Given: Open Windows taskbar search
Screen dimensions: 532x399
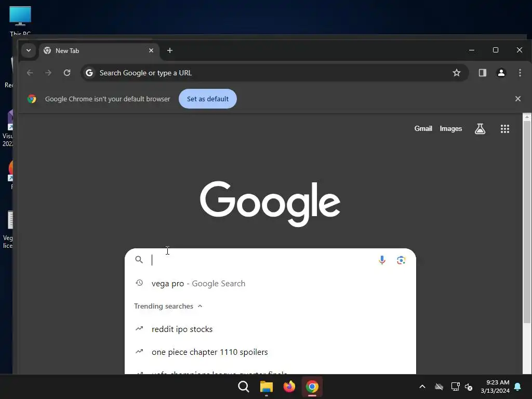Looking at the screenshot, I should 244,387.
